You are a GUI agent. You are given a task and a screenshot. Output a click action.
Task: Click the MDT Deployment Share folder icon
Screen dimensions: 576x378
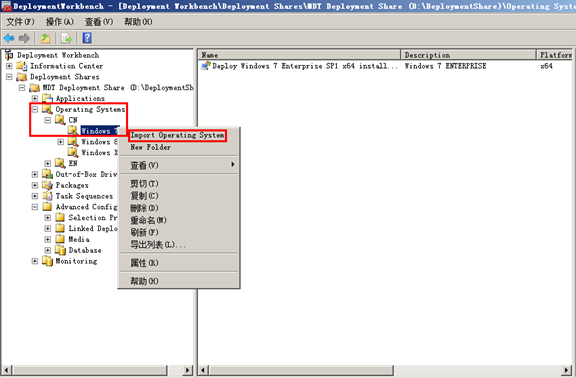click(35, 88)
